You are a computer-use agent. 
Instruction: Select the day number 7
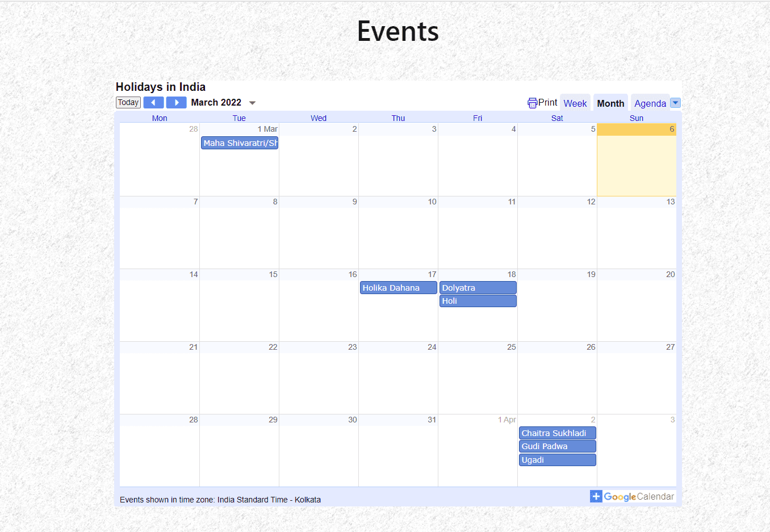tap(196, 202)
